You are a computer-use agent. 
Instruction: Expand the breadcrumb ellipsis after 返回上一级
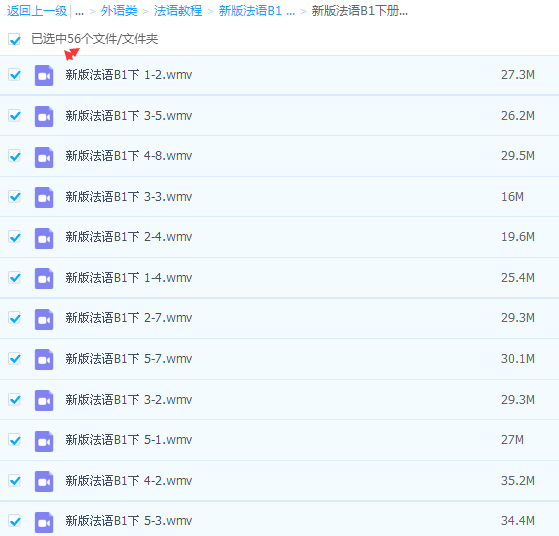80,11
